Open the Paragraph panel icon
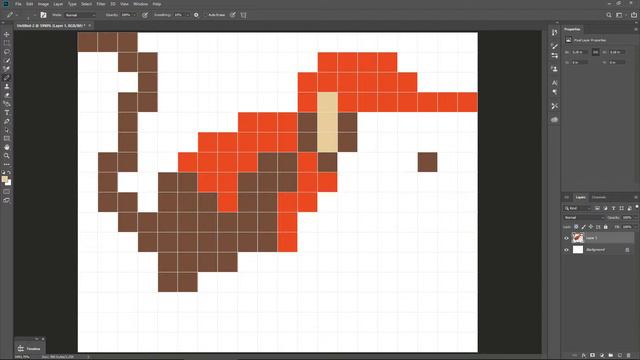 coord(554,92)
